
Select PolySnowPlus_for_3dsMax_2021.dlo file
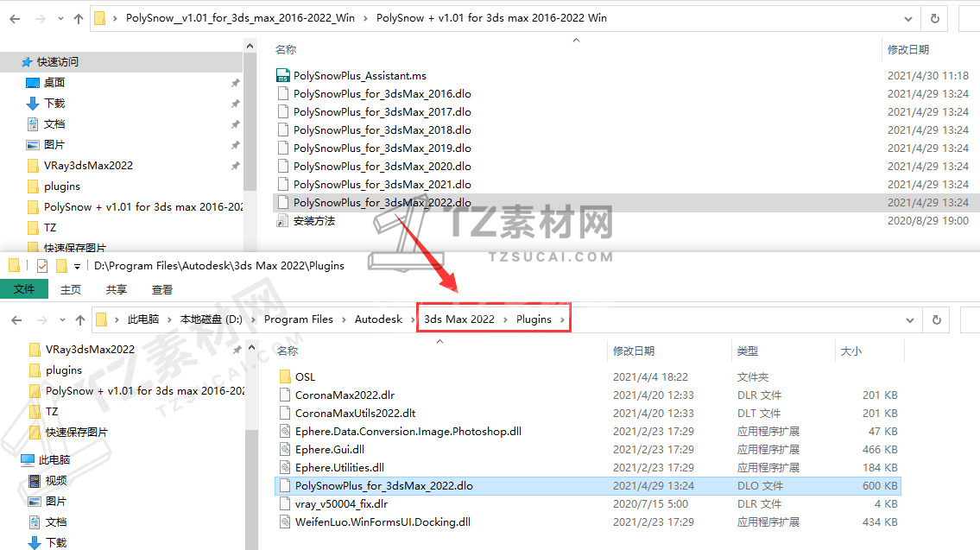pyautogui.click(x=382, y=185)
